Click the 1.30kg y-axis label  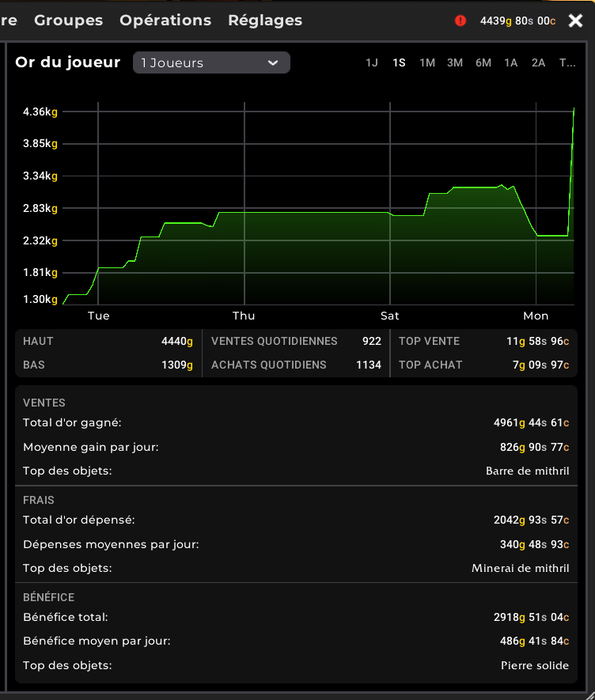40,300
